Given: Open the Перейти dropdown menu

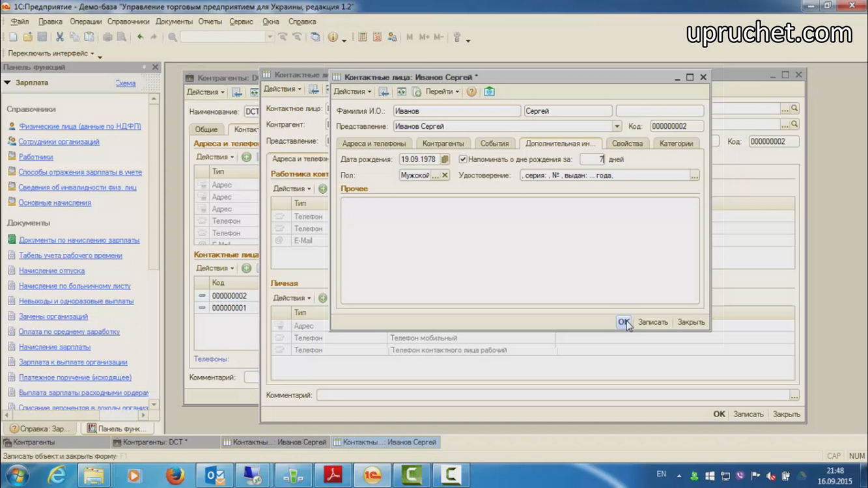Looking at the screenshot, I should tap(443, 92).
